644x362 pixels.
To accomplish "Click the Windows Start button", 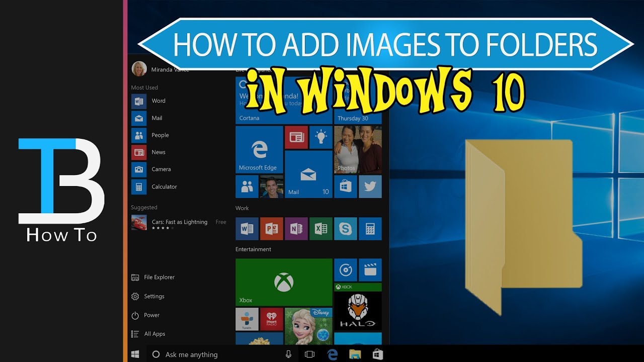I will pyautogui.click(x=135, y=354).
